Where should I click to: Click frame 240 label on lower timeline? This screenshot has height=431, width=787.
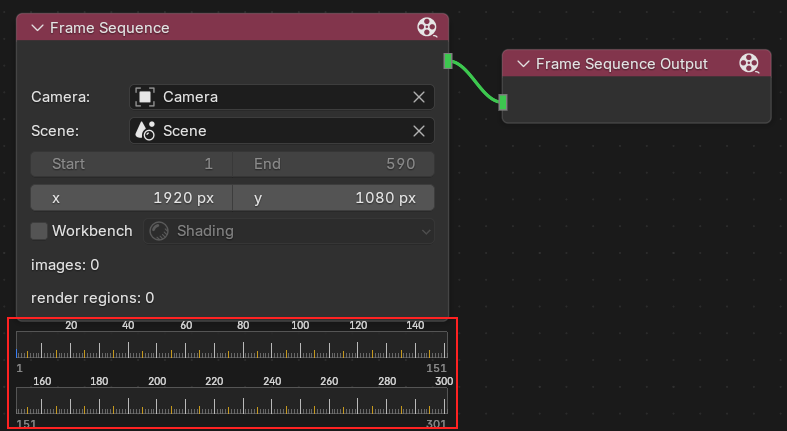[272, 381]
